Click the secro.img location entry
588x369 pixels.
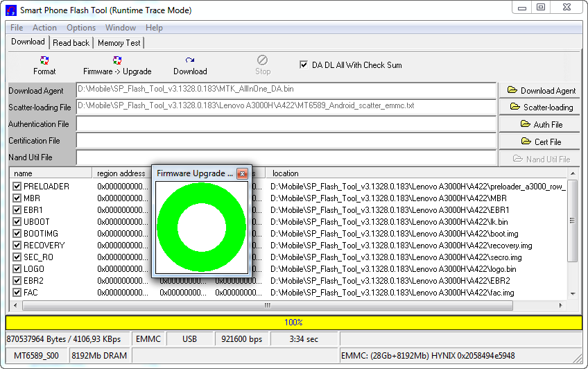click(396, 257)
